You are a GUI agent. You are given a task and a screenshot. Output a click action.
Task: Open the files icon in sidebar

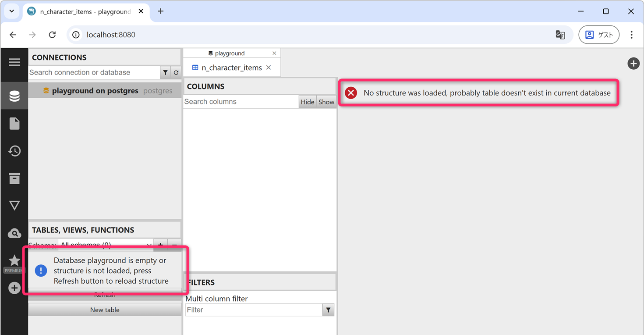tap(14, 124)
